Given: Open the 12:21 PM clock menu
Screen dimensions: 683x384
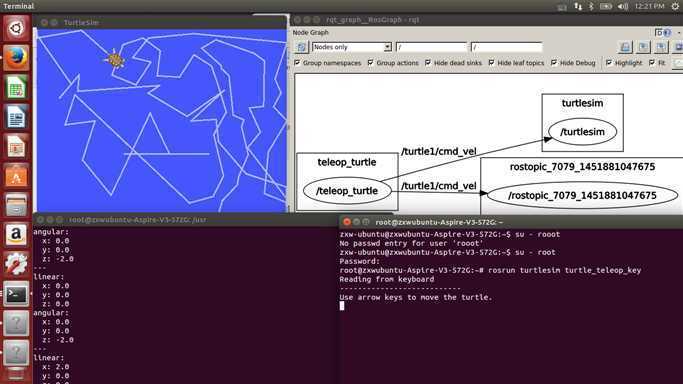Looking at the screenshot, I should pyautogui.click(x=649, y=6).
